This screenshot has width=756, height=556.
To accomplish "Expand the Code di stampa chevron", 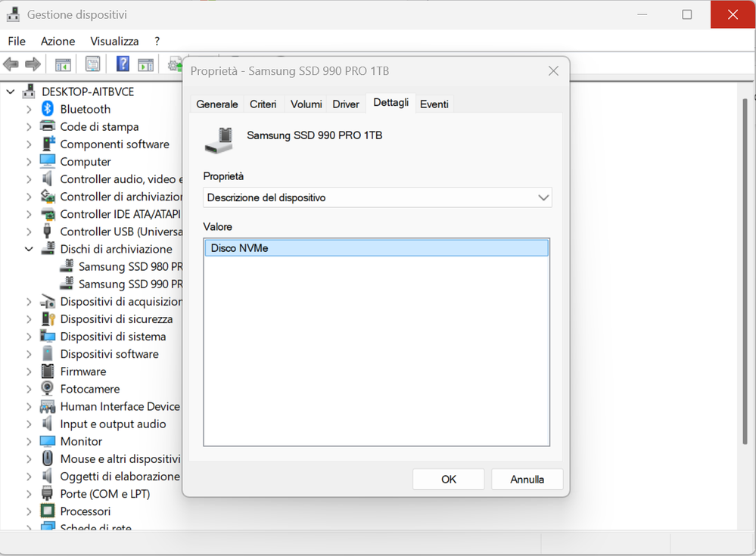I will click(x=29, y=127).
